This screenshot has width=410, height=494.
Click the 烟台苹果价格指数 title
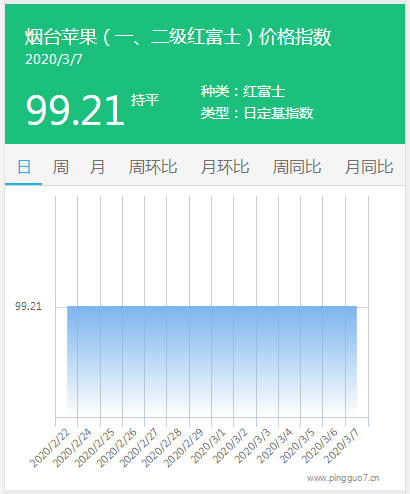[178, 36]
